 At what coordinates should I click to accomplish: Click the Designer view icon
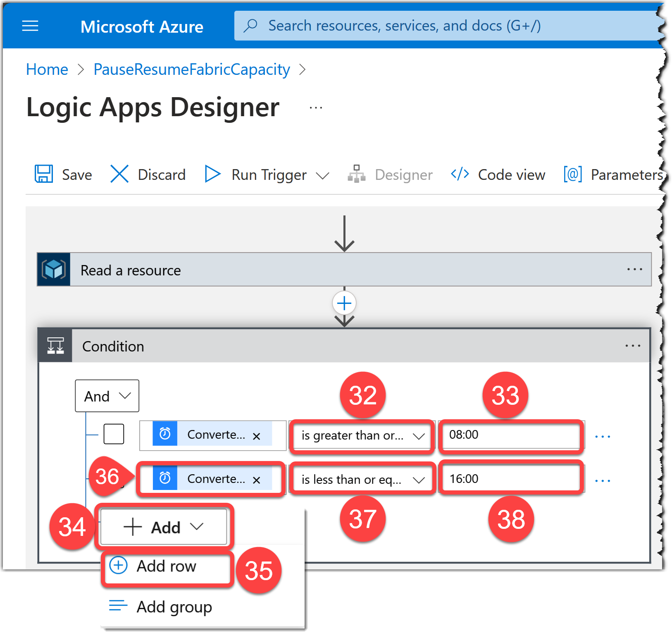356,174
